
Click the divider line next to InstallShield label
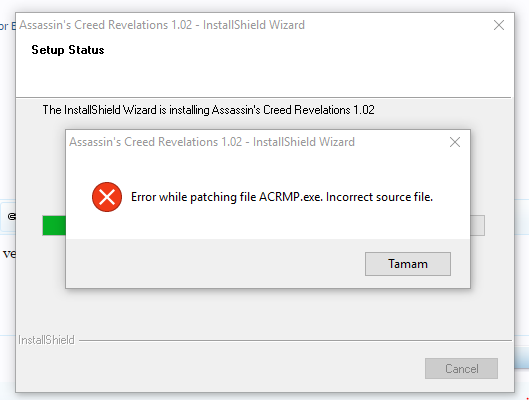(295, 341)
